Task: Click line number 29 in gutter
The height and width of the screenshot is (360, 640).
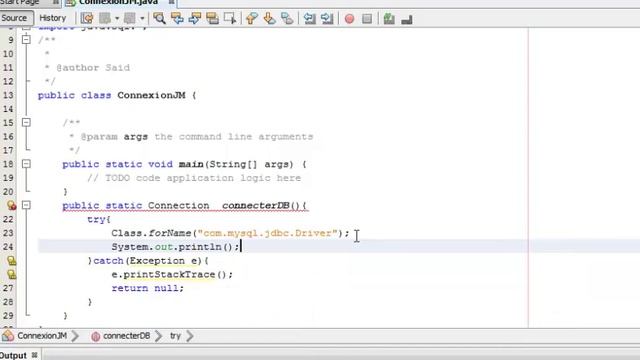Action: coord(8,316)
